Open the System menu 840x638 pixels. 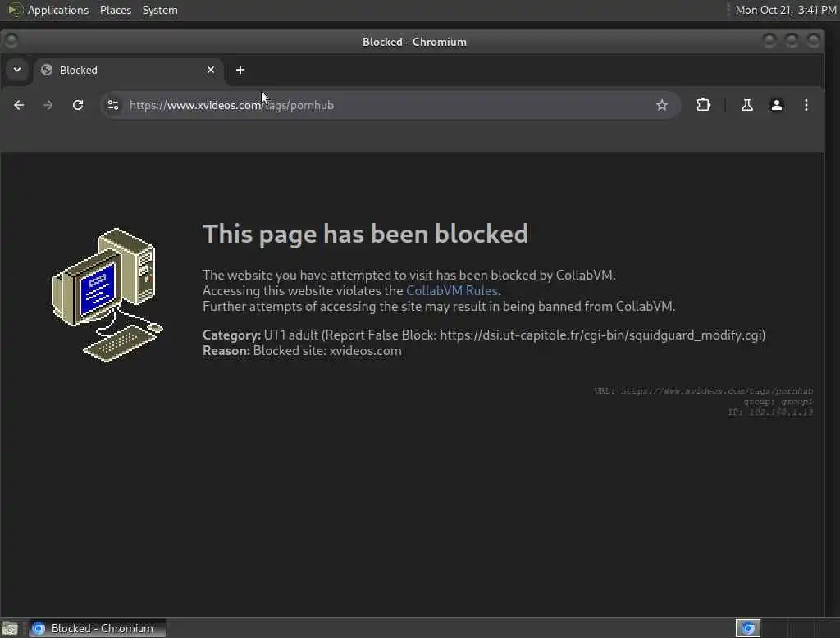pos(160,10)
